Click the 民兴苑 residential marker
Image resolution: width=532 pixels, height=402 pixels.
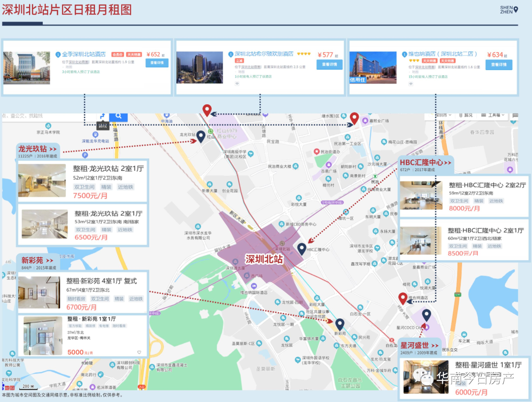tap(354, 337)
